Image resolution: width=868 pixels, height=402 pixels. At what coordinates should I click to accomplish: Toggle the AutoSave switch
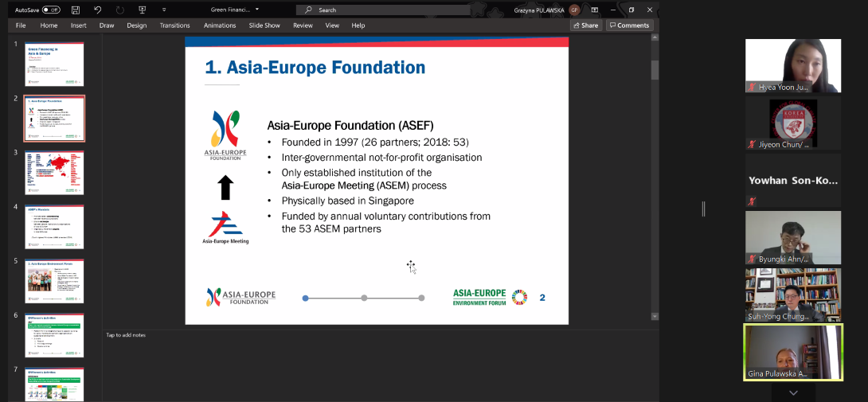pos(52,10)
